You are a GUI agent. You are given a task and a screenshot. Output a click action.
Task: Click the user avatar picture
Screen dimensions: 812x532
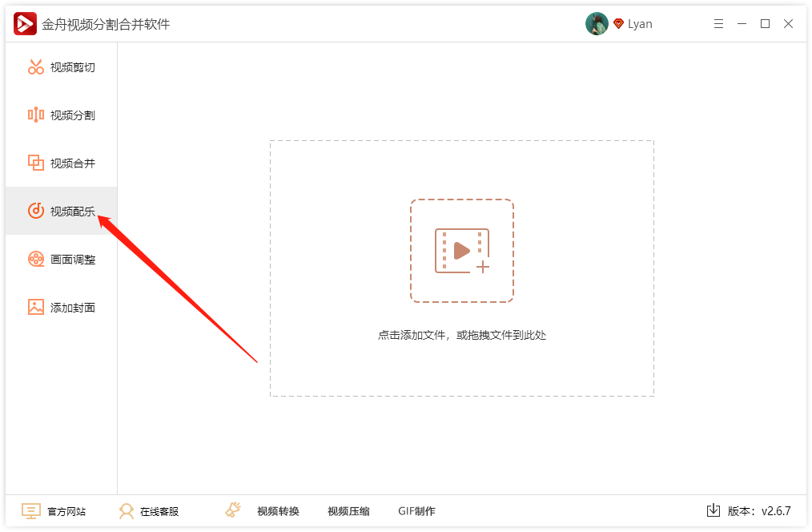coord(597,24)
